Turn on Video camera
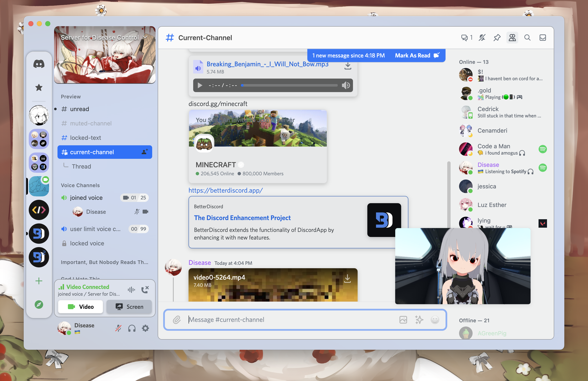Screen dimensions: 588x381 81,307
